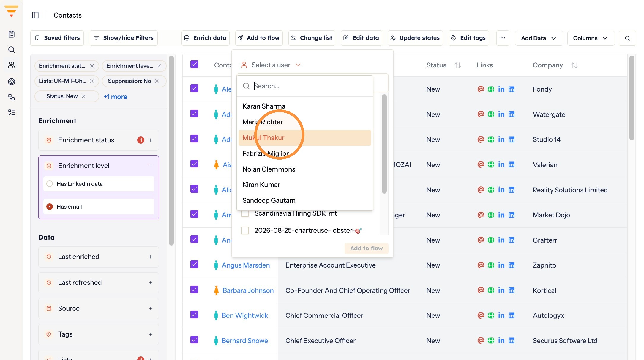Toggle the select-all header checkbox
The height and width of the screenshot is (360, 644).
[194, 65]
